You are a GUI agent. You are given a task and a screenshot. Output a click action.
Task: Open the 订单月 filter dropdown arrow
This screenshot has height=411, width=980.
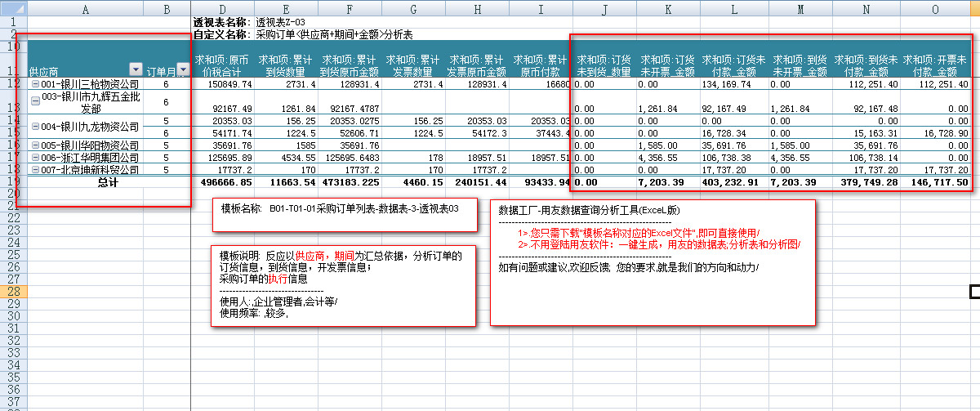[x=183, y=71]
